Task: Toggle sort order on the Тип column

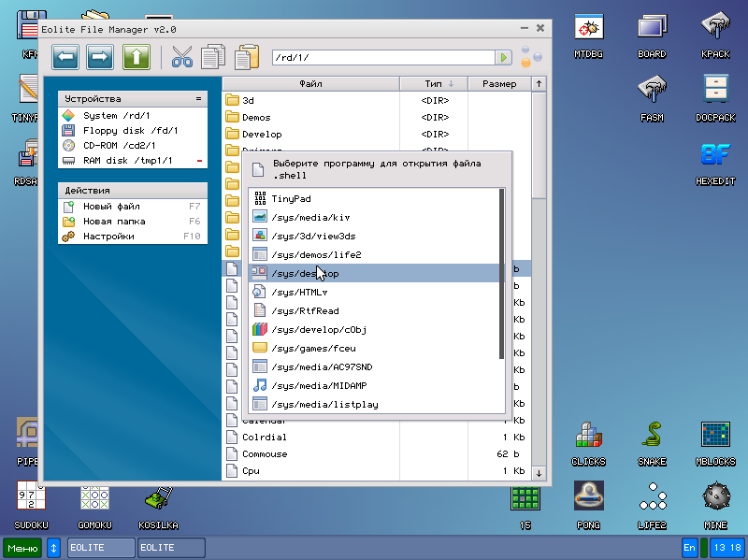Action: point(436,82)
